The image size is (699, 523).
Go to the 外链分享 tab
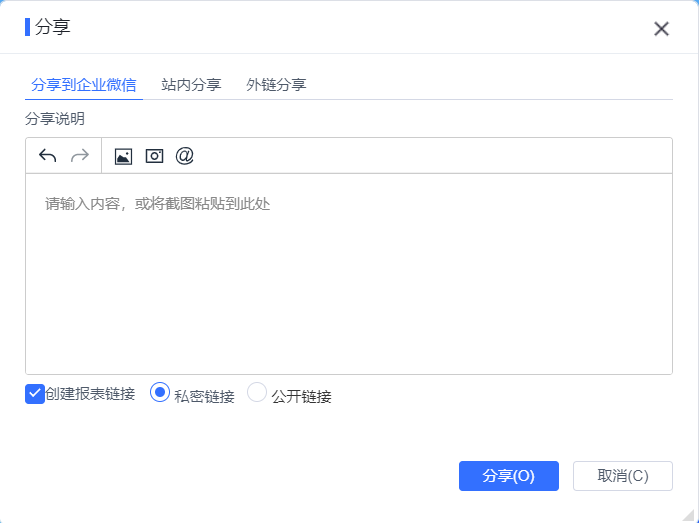click(276, 85)
